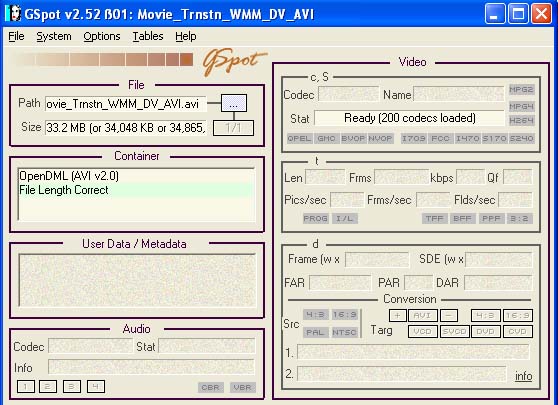Click the Targ 16:9 aspect button
The width and height of the screenshot is (558, 405).
tap(518, 315)
